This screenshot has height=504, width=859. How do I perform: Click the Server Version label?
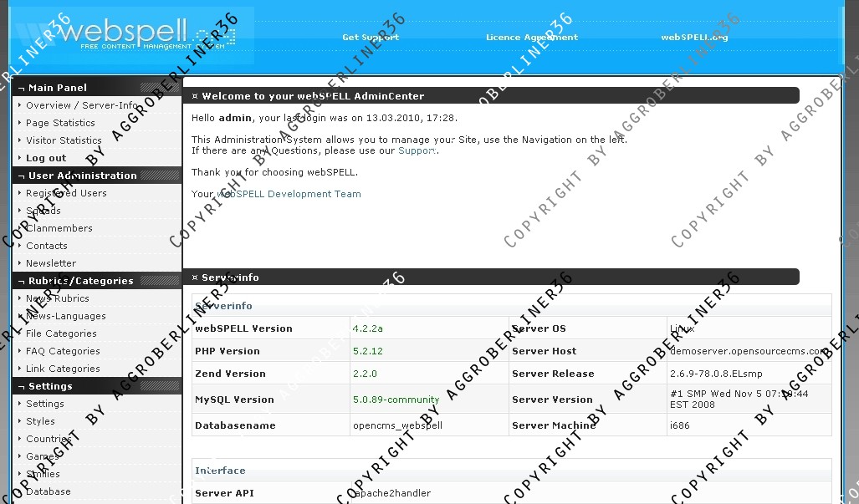pos(552,400)
